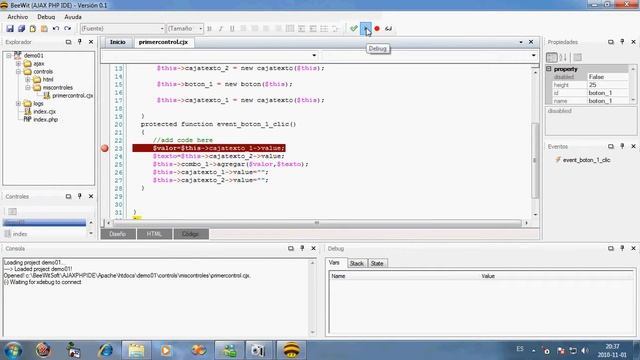Close the primercontrol.cjx editor document
Screen dimensions: 640x360
click(x=531, y=42)
